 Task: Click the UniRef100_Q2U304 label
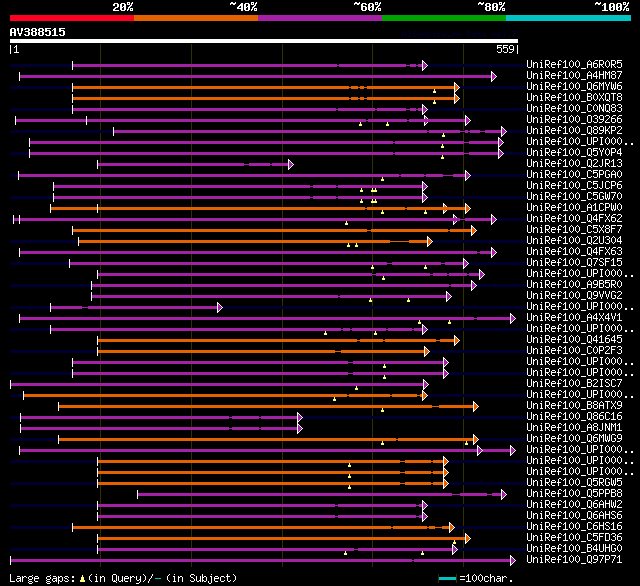click(x=574, y=241)
